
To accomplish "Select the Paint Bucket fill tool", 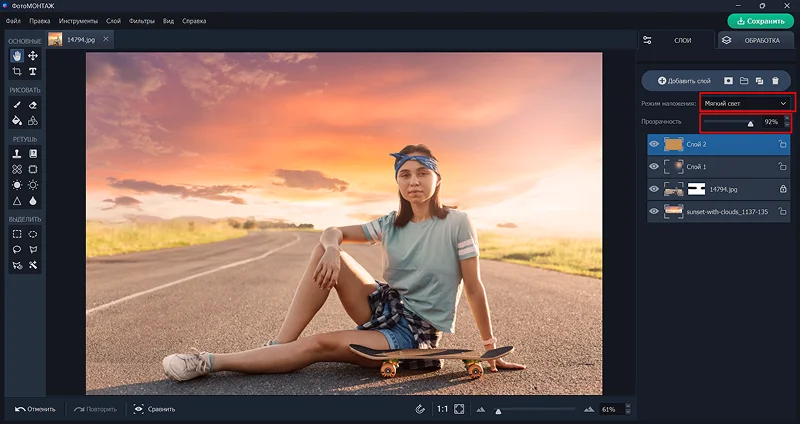I will [x=17, y=121].
